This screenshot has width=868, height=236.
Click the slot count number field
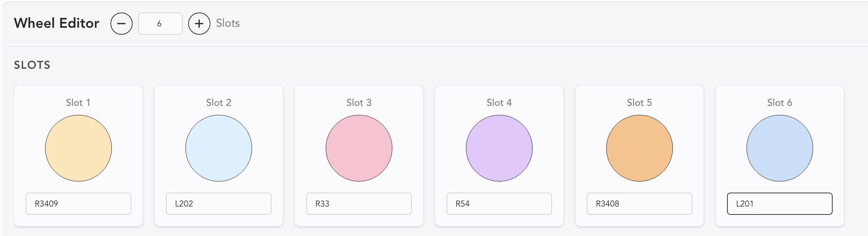tap(160, 24)
